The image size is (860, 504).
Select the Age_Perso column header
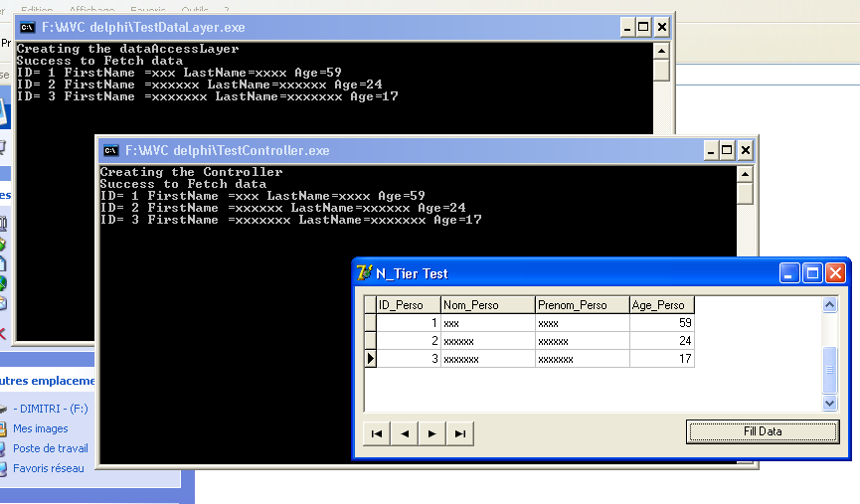(x=662, y=305)
